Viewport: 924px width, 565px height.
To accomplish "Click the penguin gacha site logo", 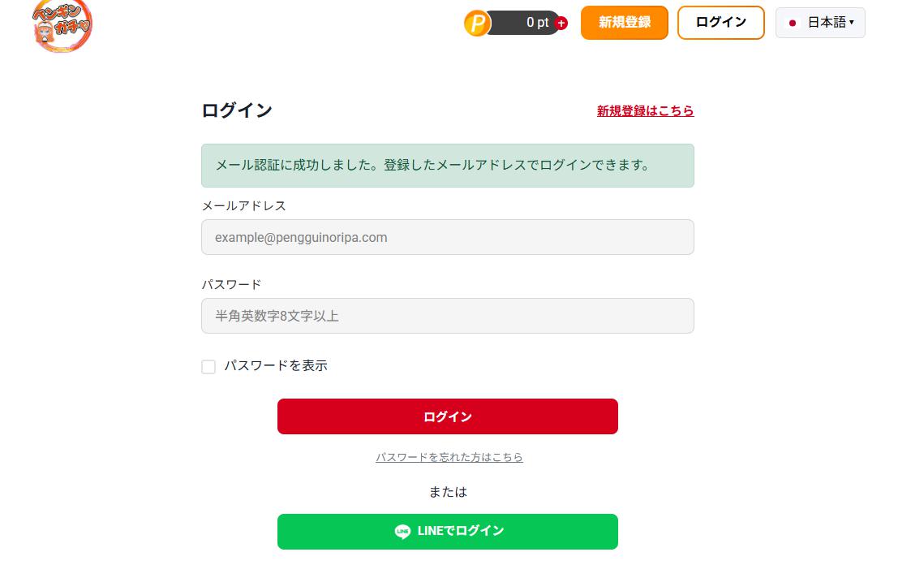I will point(62,26).
